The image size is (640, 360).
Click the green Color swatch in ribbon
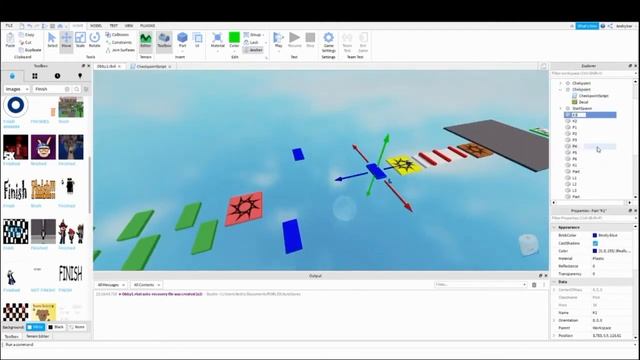(234, 38)
